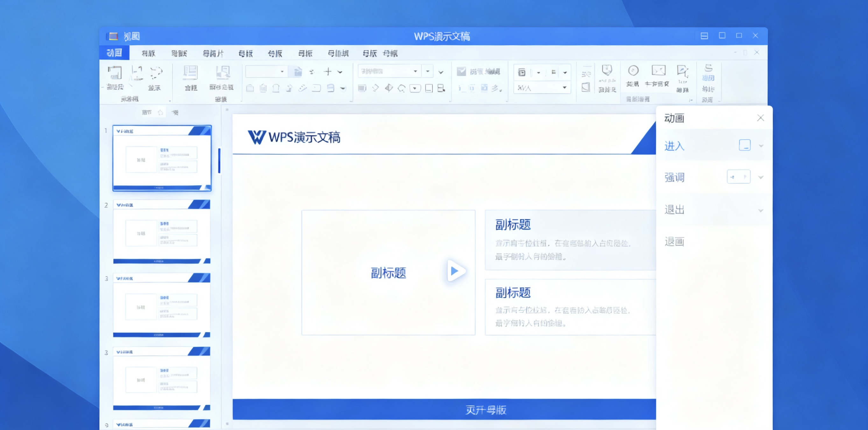
Task: Click the 退出 exit animation entry in the panel
Action: pos(674,210)
